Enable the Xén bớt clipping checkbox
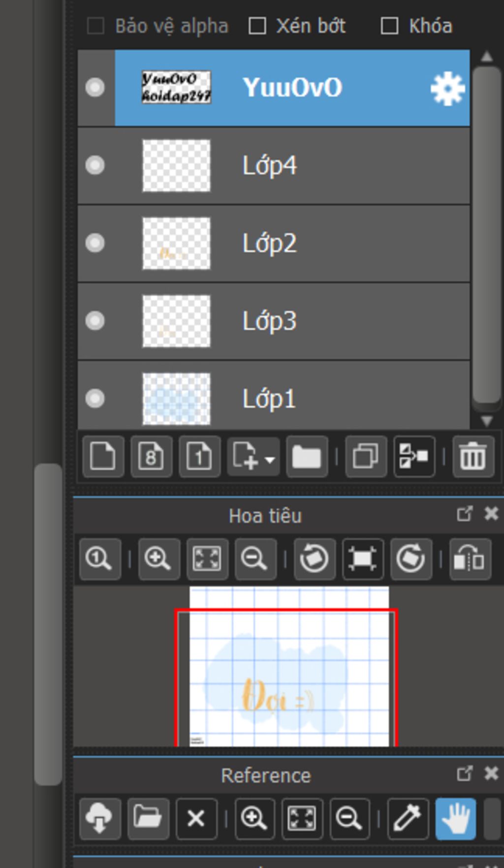The height and width of the screenshot is (868, 504). pos(257,26)
